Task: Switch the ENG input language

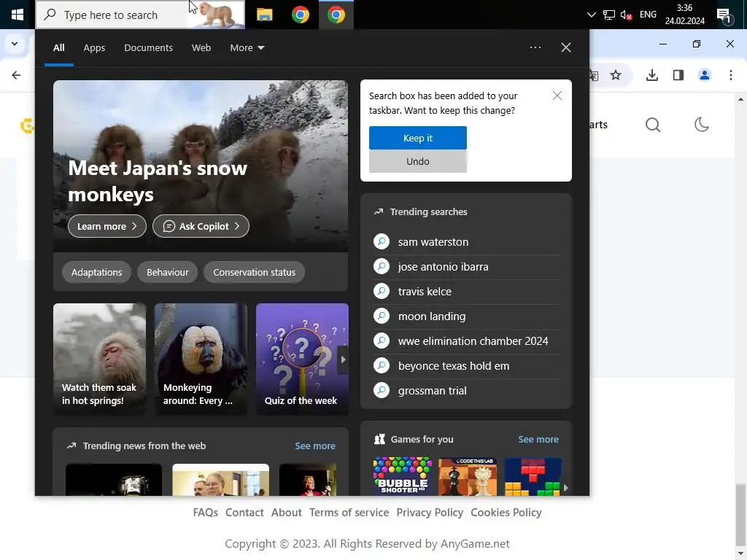Action: pos(648,15)
